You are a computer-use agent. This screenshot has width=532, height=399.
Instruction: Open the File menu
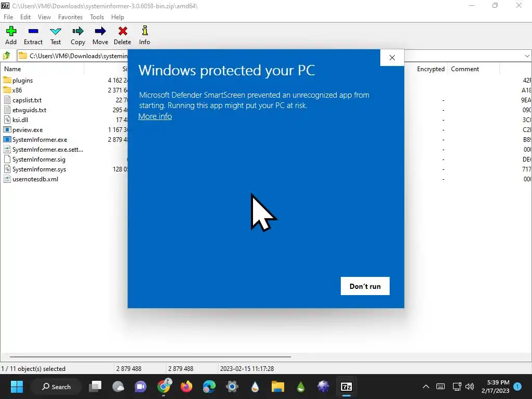click(x=8, y=17)
